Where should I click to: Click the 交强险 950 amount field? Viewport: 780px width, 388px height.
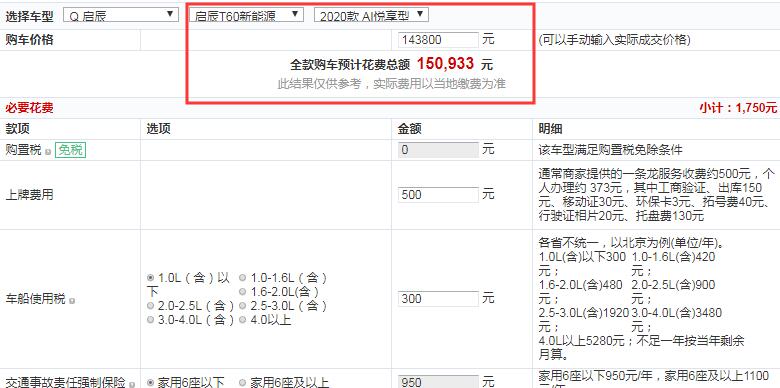(x=438, y=382)
